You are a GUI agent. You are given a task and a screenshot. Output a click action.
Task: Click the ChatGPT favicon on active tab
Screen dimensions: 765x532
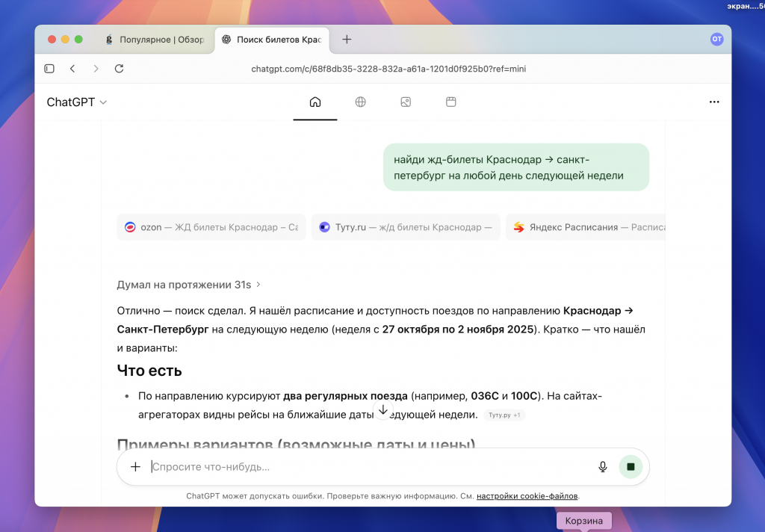pos(226,40)
